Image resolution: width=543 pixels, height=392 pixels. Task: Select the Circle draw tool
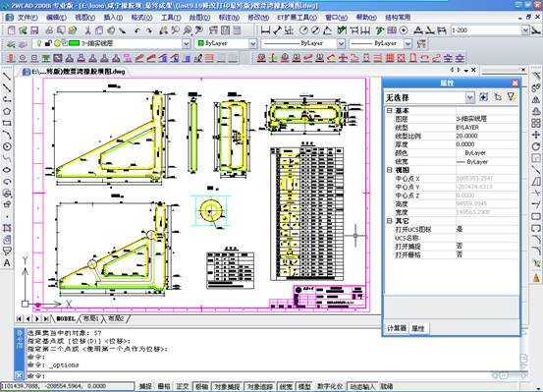tap(7, 146)
